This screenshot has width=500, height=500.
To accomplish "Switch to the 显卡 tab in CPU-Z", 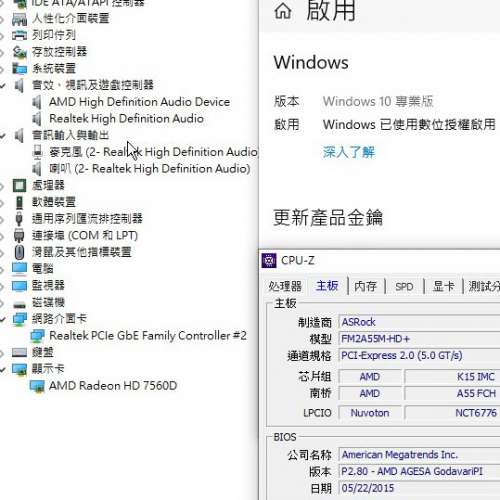I will pyautogui.click(x=443, y=286).
